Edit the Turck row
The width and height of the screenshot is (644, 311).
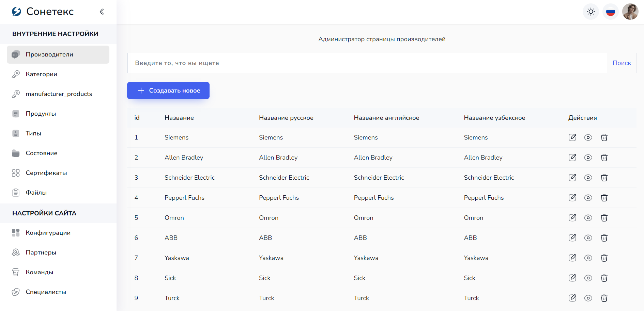[572, 298]
